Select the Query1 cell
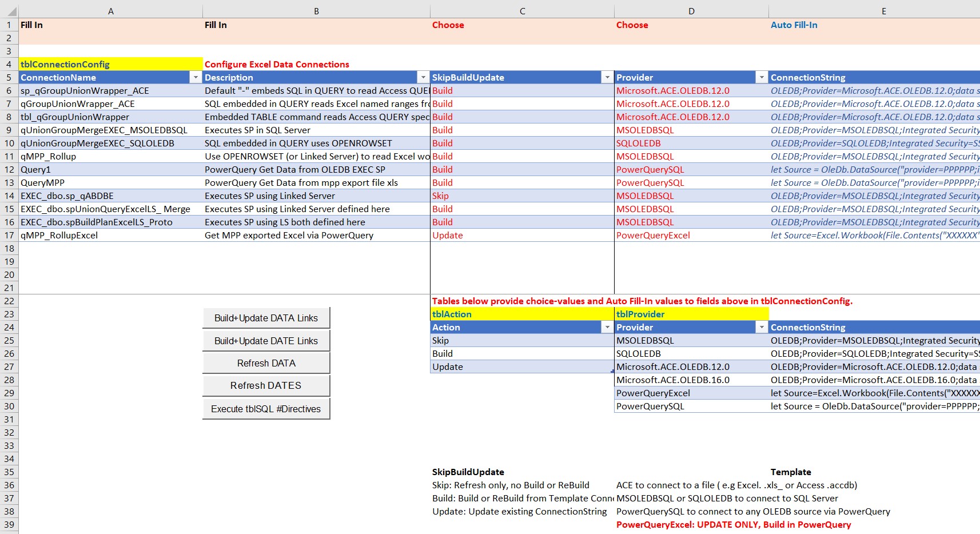The height and width of the screenshot is (534, 980). (x=111, y=169)
